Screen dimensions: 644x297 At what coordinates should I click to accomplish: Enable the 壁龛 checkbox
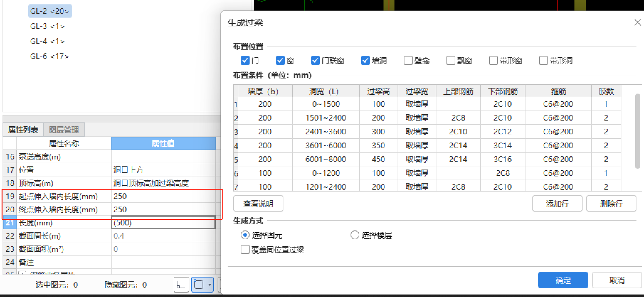click(x=408, y=60)
